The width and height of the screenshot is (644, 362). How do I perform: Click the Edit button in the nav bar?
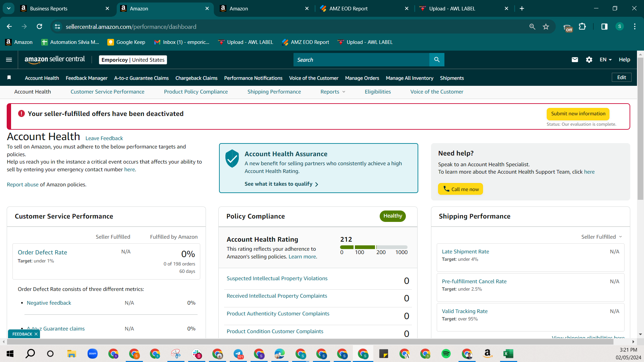coord(622,77)
